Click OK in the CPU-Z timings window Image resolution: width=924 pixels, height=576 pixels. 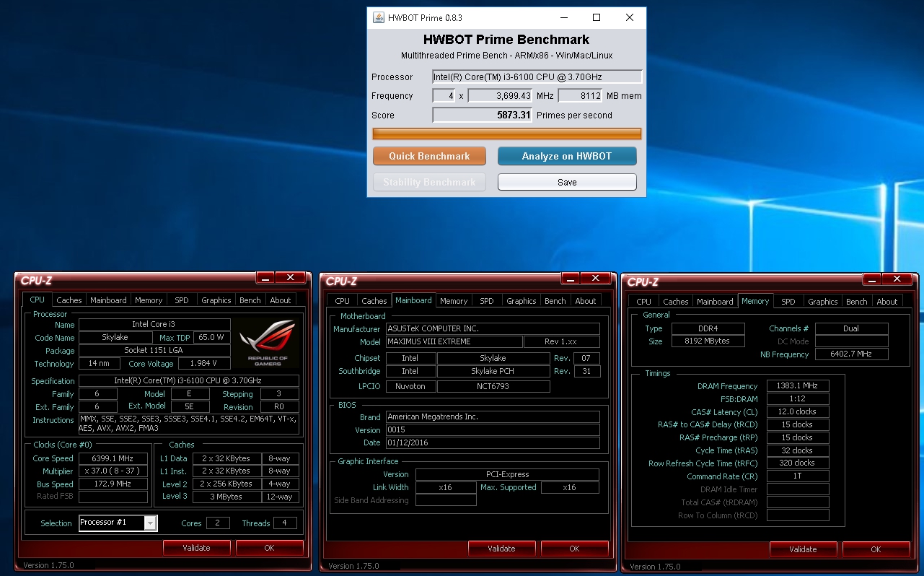coord(876,549)
